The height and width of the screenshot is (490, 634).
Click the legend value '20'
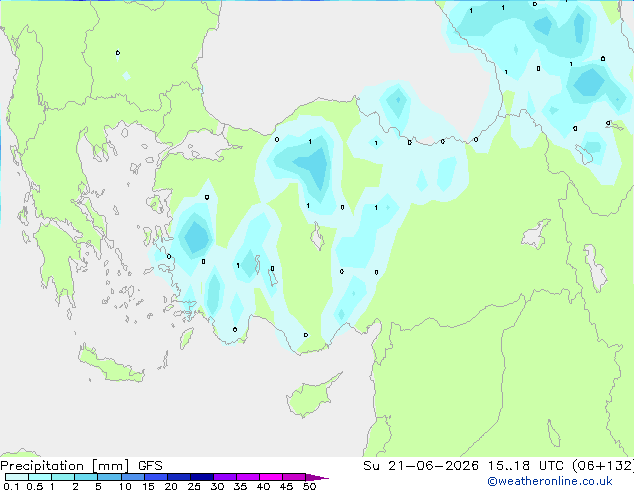[171, 486]
